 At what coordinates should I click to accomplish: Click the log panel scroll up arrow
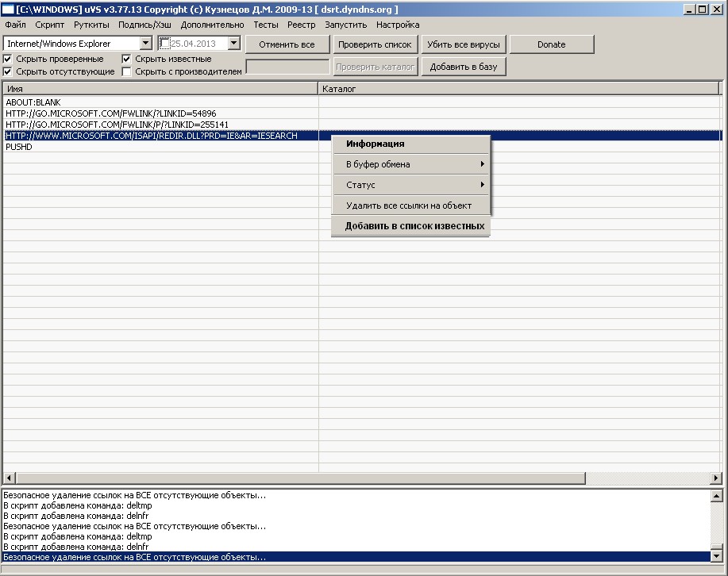pos(716,495)
